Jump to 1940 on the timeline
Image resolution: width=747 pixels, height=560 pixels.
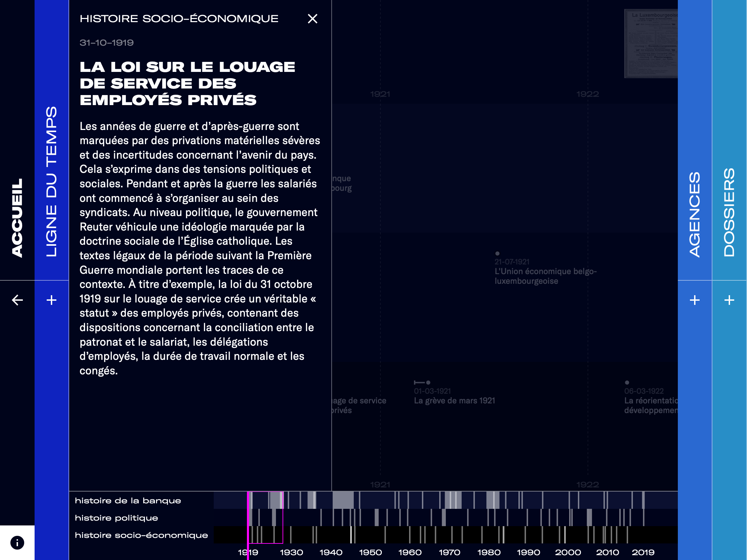[331, 552]
